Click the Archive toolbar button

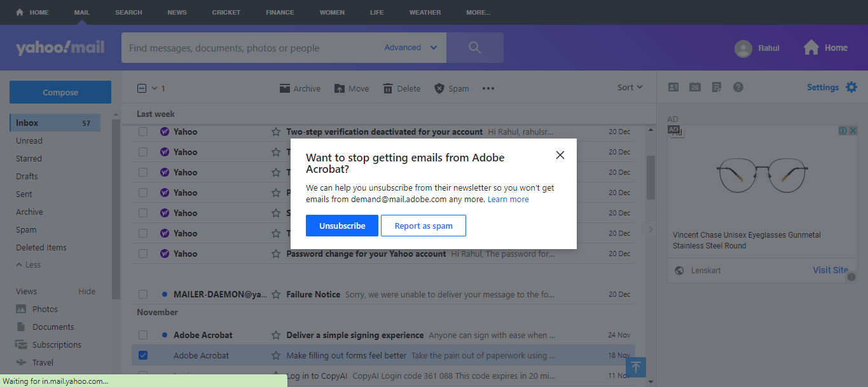pos(300,88)
